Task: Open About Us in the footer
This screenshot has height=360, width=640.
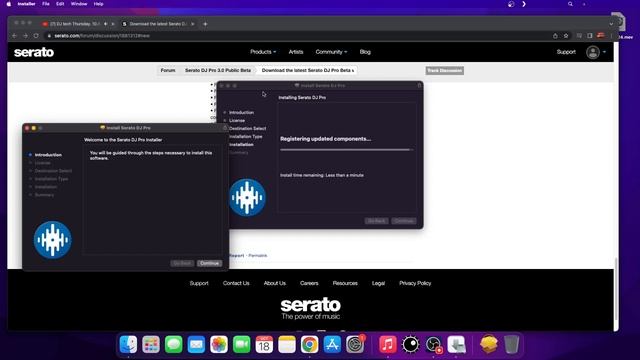Action: 275,283
